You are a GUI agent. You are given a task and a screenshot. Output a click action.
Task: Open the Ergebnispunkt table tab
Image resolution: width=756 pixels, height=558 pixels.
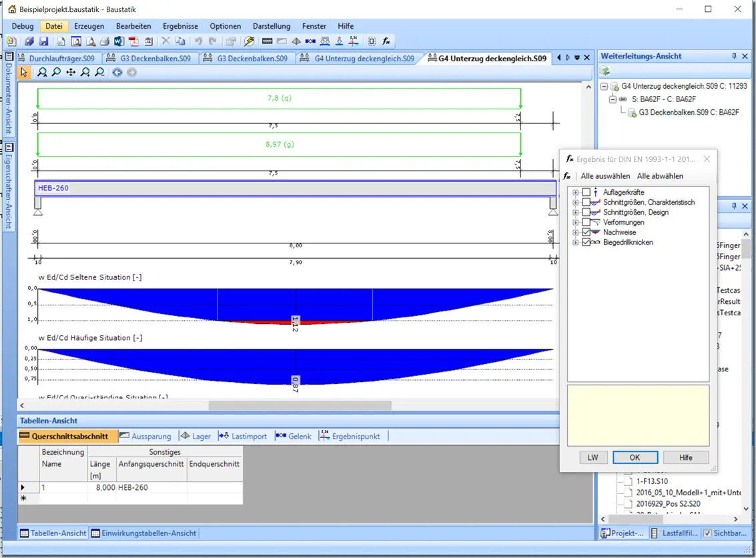(350, 436)
